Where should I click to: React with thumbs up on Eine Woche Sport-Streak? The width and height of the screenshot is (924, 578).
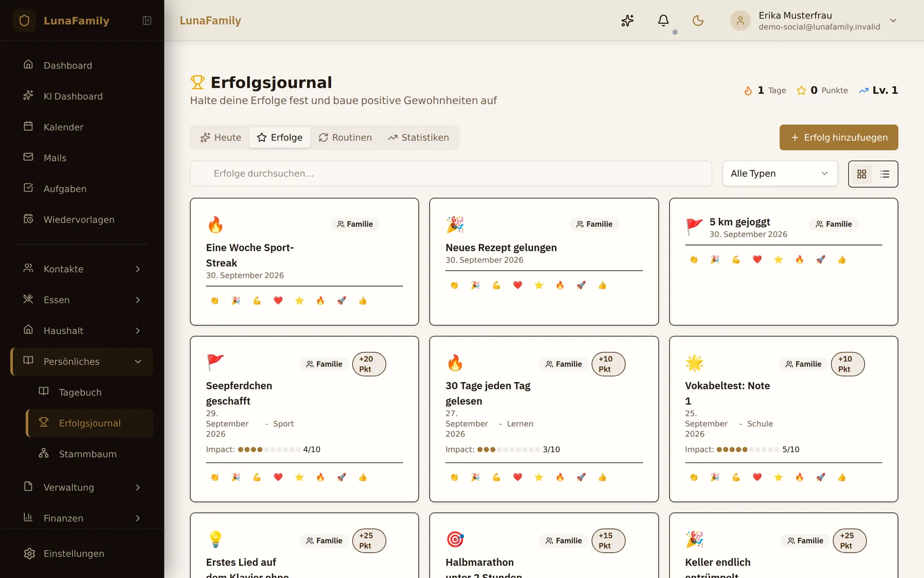click(x=363, y=301)
